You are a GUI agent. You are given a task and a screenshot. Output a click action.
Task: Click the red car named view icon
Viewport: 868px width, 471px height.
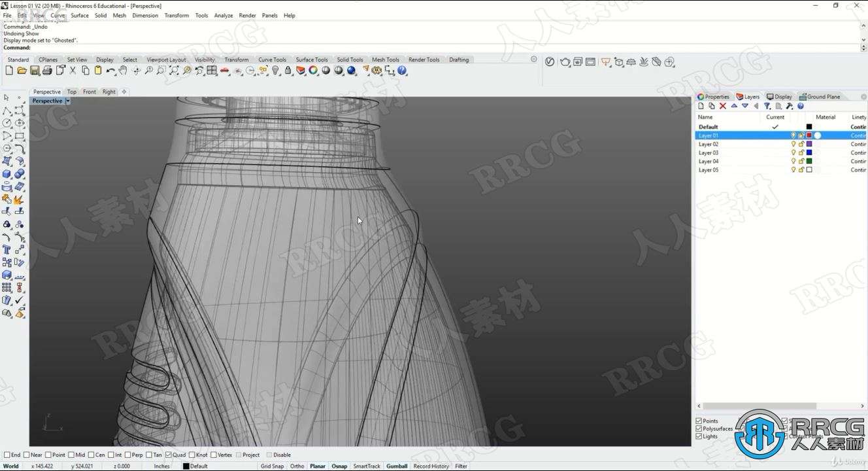[x=224, y=71]
